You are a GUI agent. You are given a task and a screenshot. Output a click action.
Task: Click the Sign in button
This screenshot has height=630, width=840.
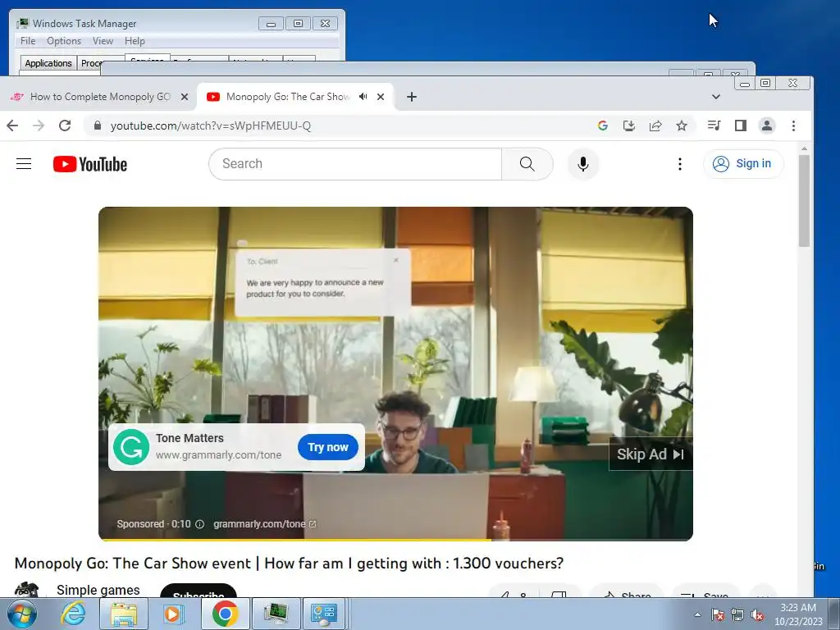(743, 164)
